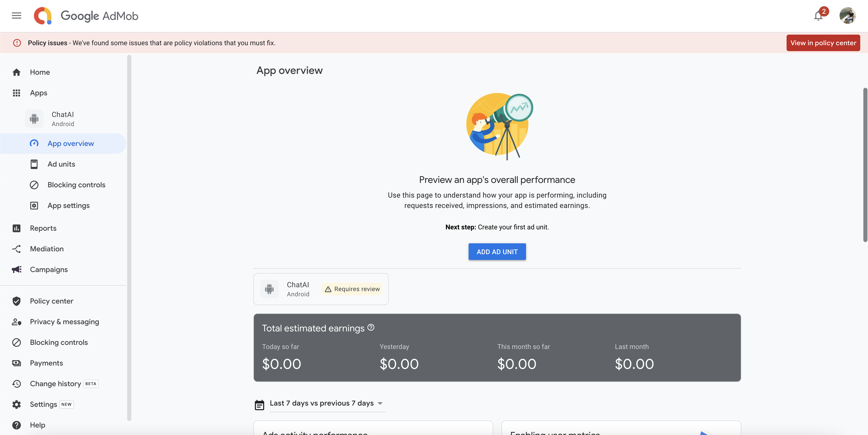Click the Settings gear icon

(x=17, y=404)
